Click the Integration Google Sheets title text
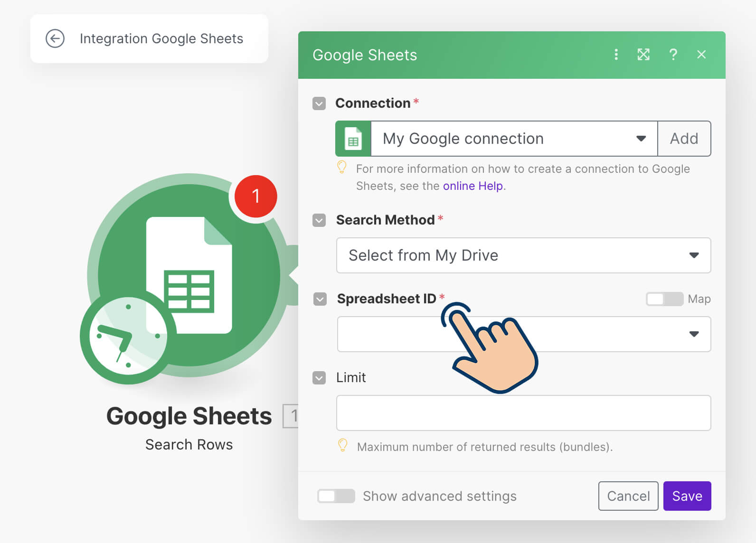756x543 pixels. [x=161, y=38]
